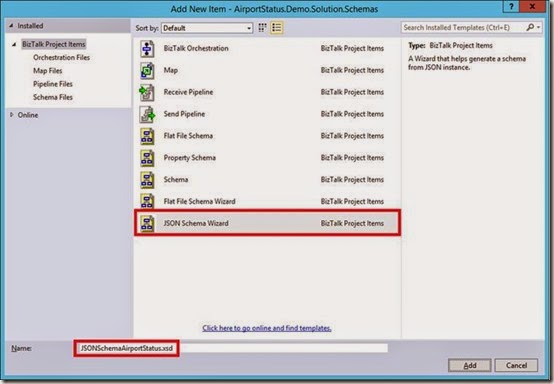Click the JSON Schema Wizard icon

[x=147, y=224]
